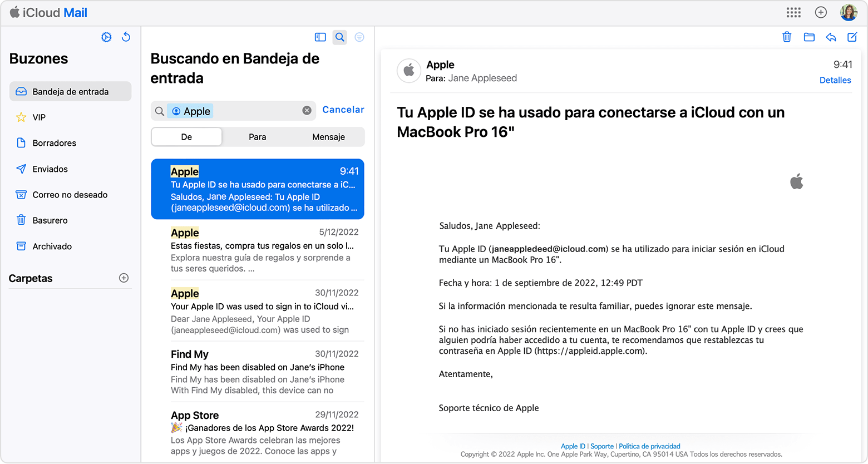Compose a new message
The height and width of the screenshot is (464, 868).
[x=852, y=37]
